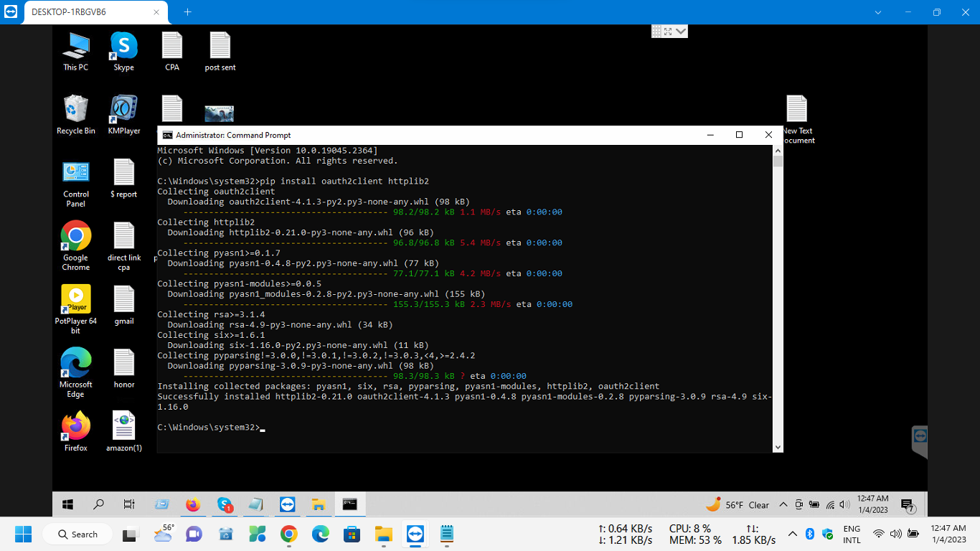The height and width of the screenshot is (551, 980).
Task: Show hidden icons in remote tray
Action: [783, 504]
